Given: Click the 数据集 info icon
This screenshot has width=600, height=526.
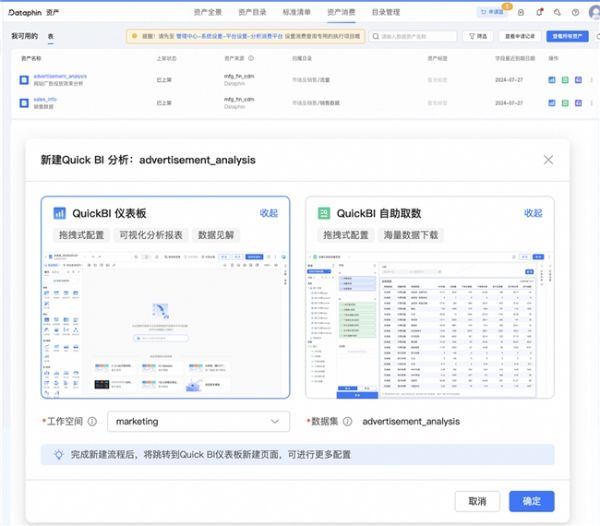Looking at the screenshot, I should coord(347,422).
